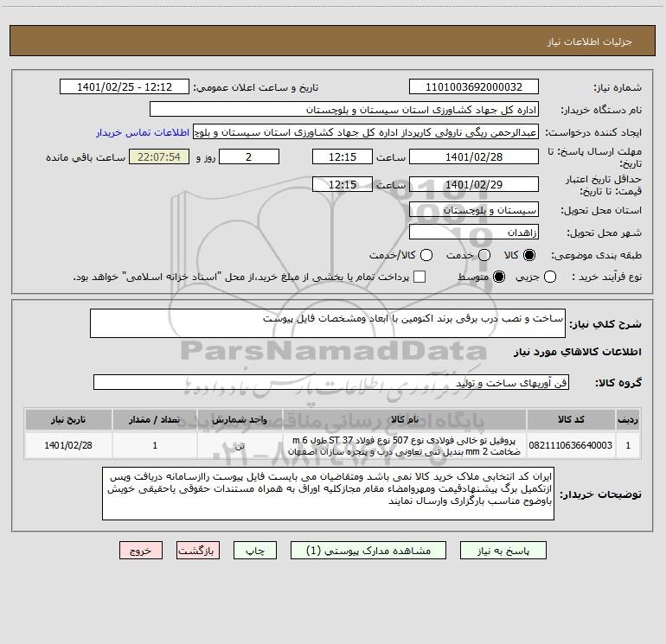
Task: Select the کالا/خدمت radio button
Action: click(x=426, y=255)
